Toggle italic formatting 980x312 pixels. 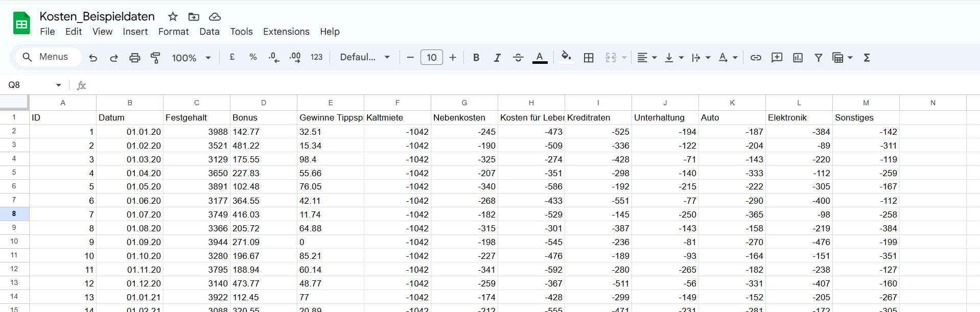pos(497,58)
